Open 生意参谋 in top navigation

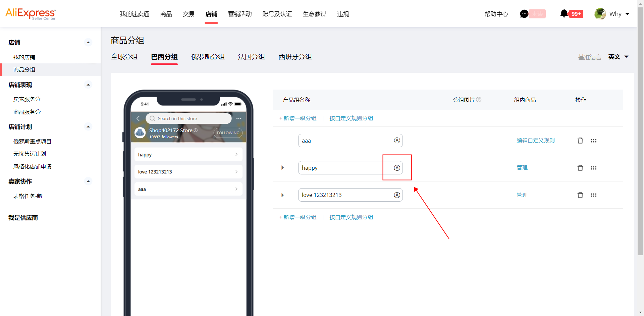pyautogui.click(x=314, y=14)
